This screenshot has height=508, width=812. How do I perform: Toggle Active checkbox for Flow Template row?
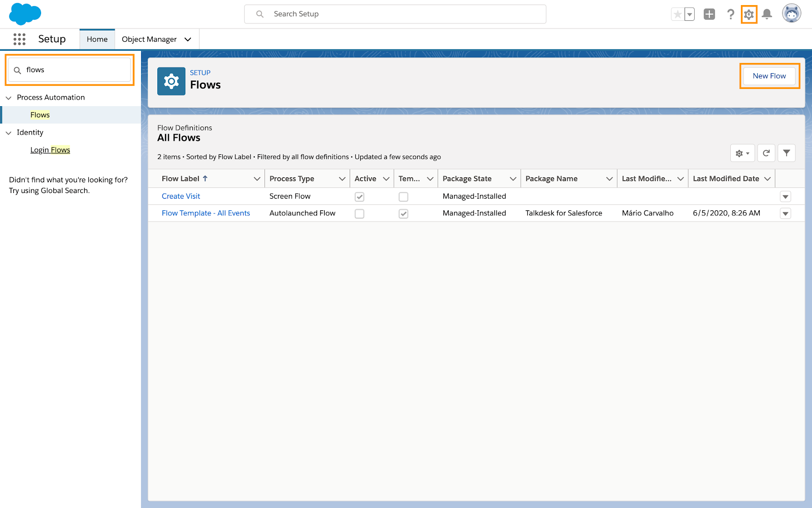pos(359,214)
